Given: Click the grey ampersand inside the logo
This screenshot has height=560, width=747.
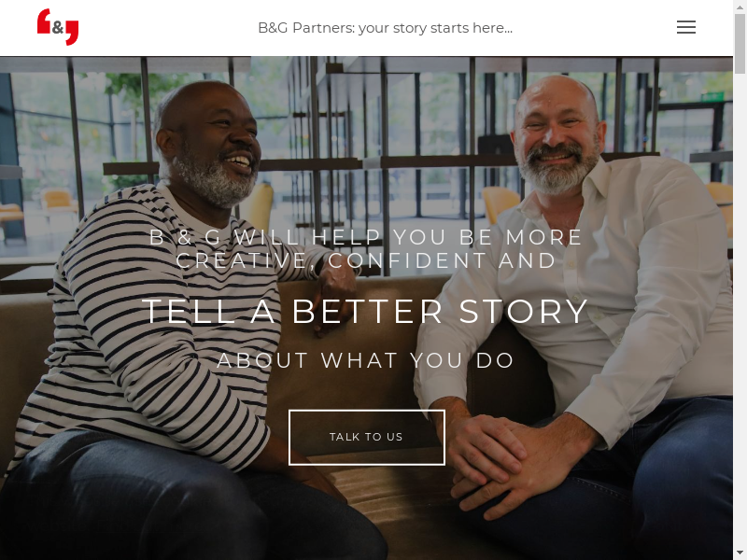Looking at the screenshot, I should tap(58, 28).
